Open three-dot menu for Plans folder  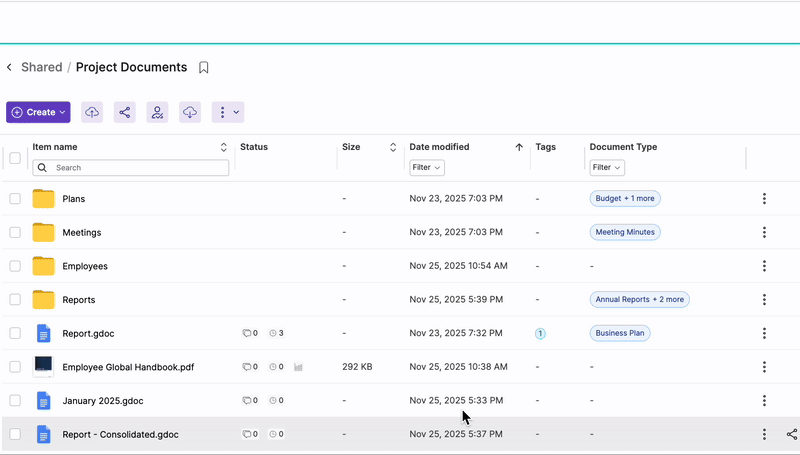(x=764, y=199)
